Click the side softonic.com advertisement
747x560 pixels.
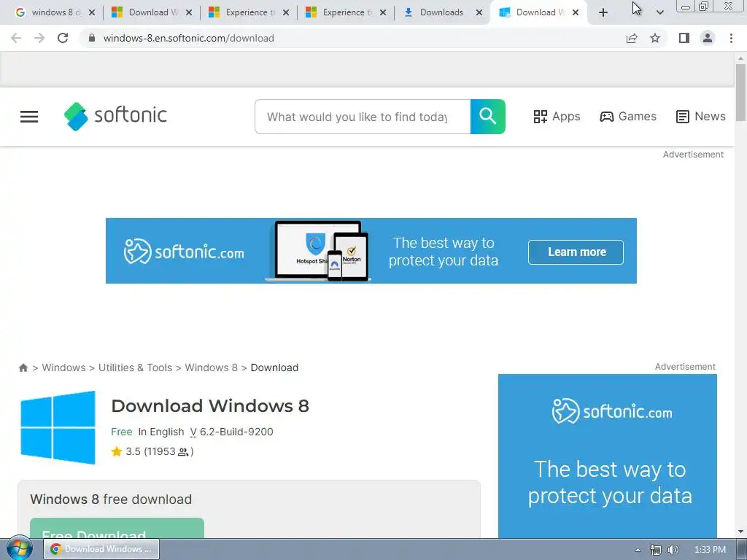coord(608,456)
